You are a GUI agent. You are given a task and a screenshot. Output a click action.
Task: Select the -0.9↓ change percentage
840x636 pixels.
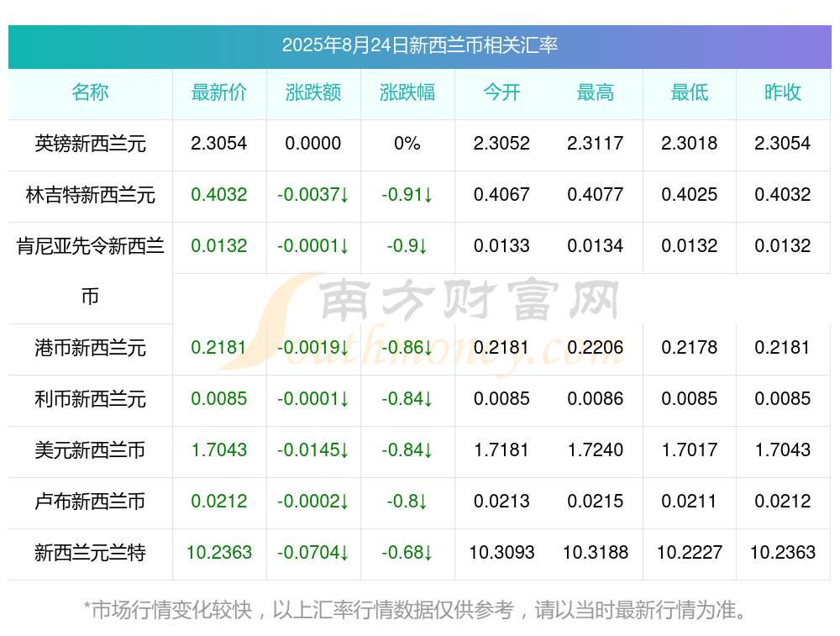coord(407,245)
